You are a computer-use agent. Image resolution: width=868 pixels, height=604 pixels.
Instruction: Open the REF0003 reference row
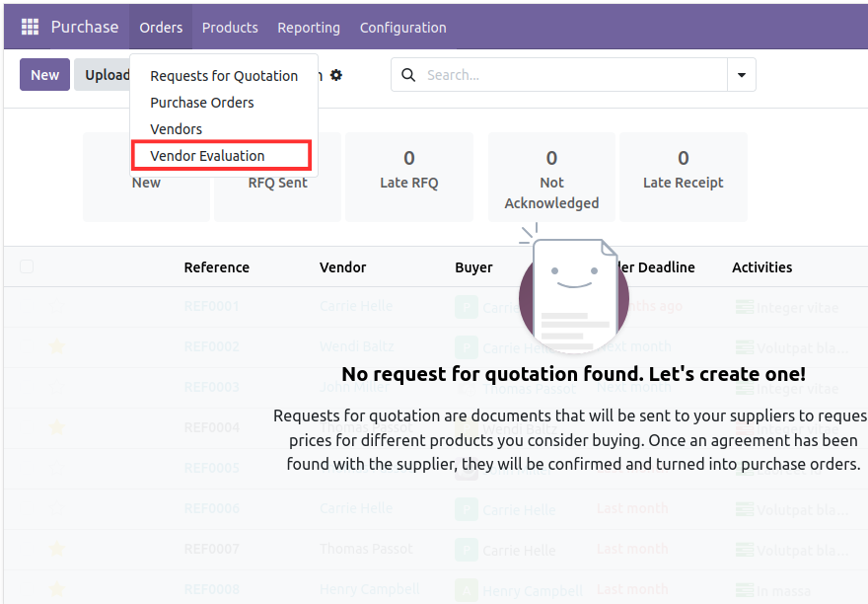pyautogui.click(x=211, y=387)
